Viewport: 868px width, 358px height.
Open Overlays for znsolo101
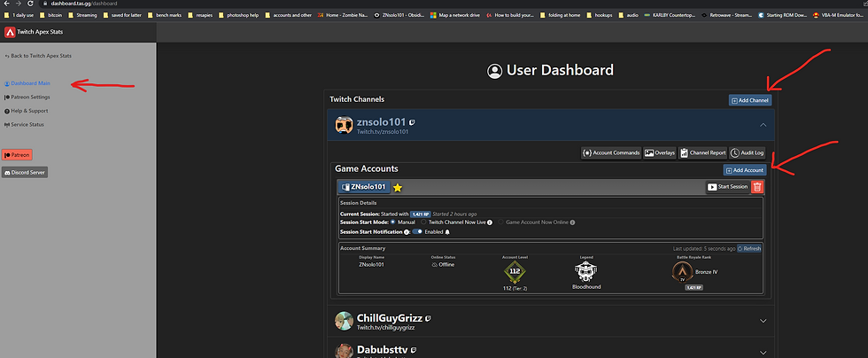[x=660, y=153]
